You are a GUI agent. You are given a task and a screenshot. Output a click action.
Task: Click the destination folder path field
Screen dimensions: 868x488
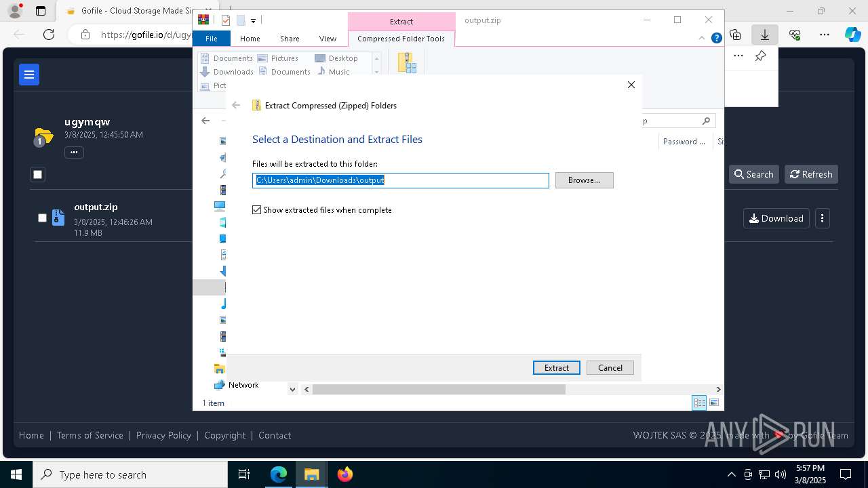click(x=400, y=180)
